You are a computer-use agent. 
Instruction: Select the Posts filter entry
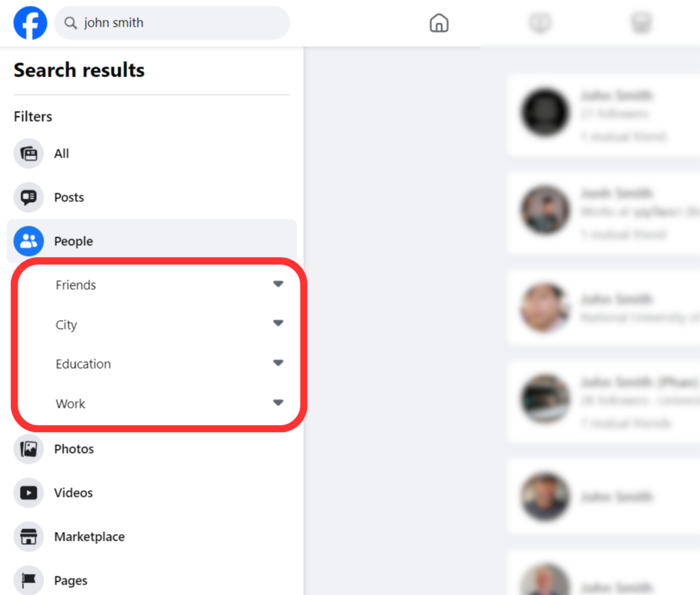click(69, 197)
